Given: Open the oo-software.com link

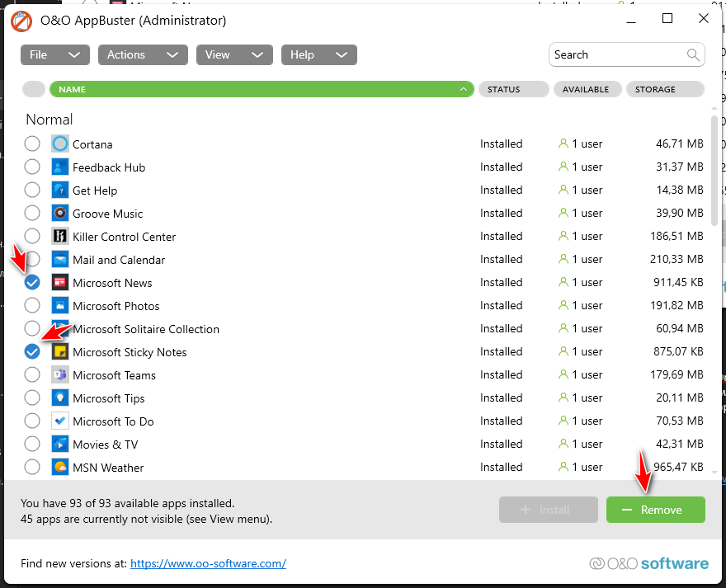Looking at the screenshot, I should 208,564.
